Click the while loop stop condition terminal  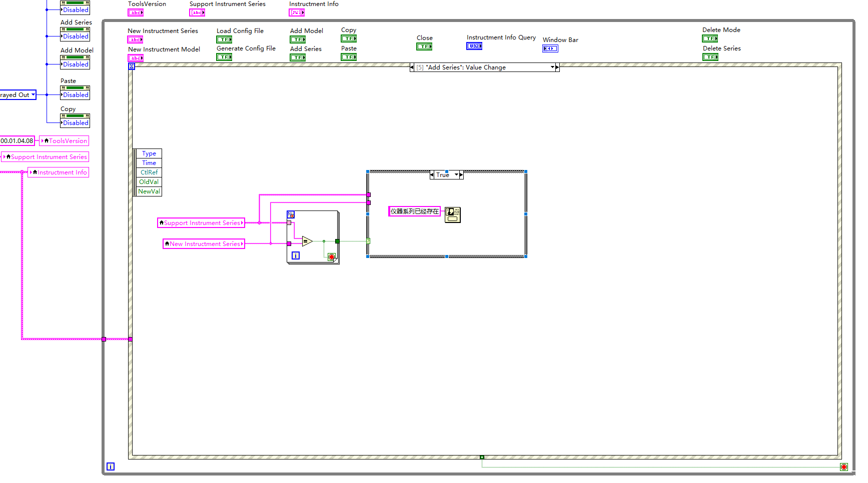(x=844, y=467)
